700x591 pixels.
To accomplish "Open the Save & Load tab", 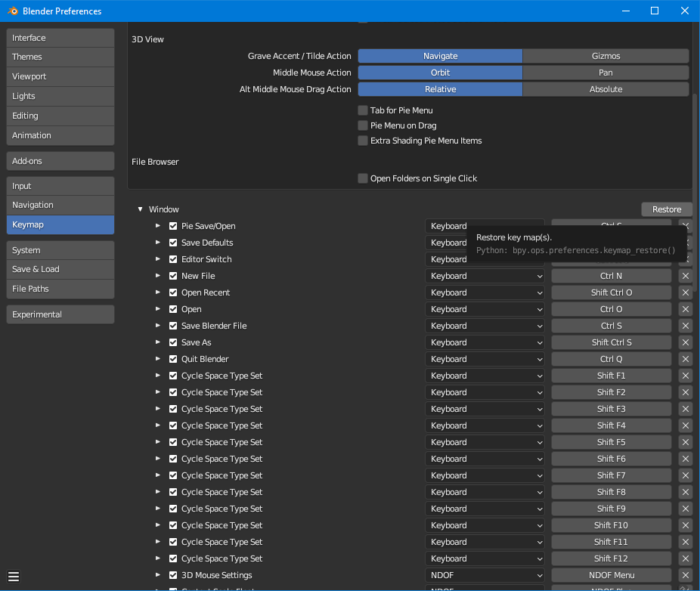I will 60,269.
